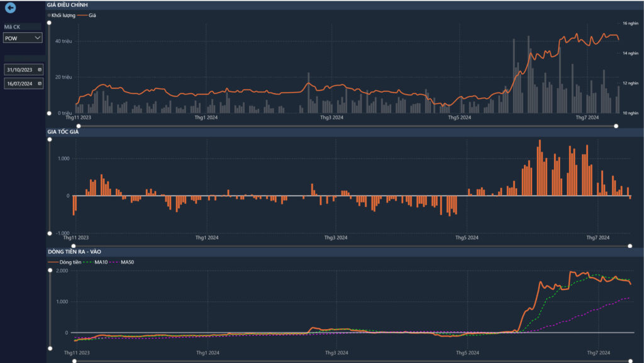Screen dimensions: 644x363
Task: Click top handle of price chart vertical zoom slider
Action: [50, 22]
